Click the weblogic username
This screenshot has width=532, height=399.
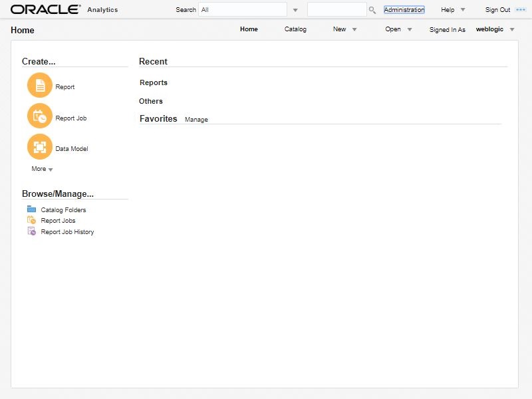tap(489, 29)
